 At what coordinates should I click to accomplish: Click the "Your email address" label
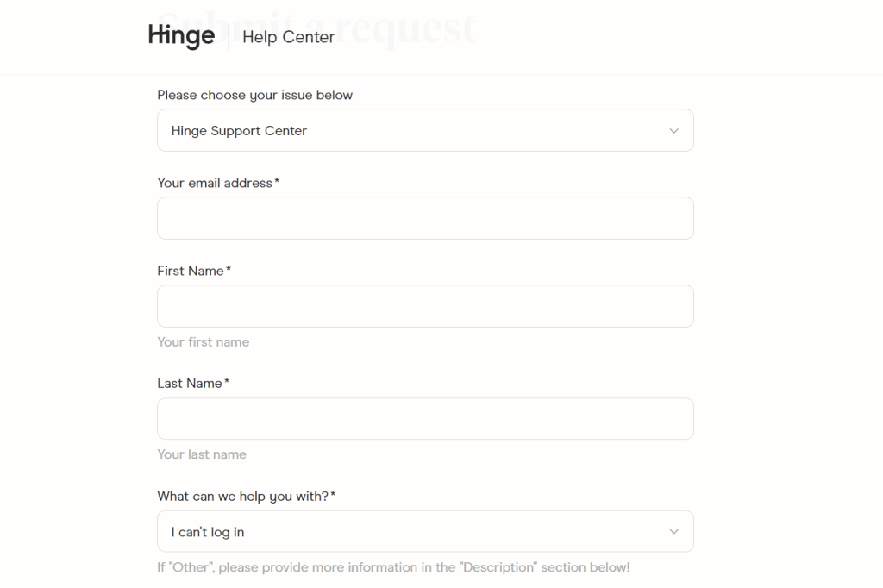[x=212, y=183]
